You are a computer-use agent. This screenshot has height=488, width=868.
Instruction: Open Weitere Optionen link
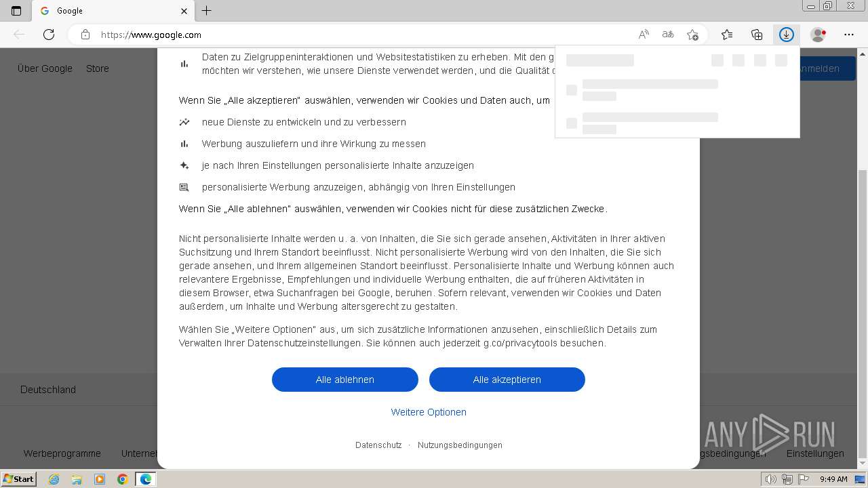pyautogui.click(x=429, y=412)
